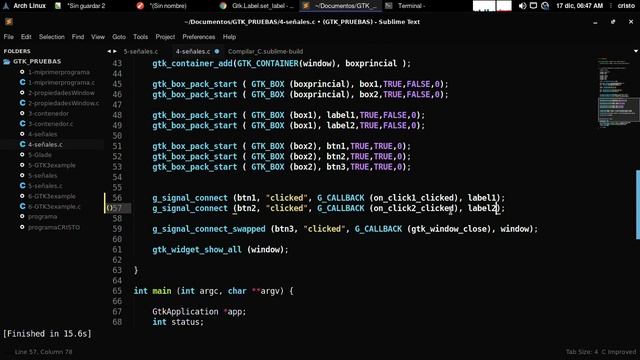Switch to the 5-señales.c tab
Image resolution: width=640 pixels, height=360 pixels.
(x=141, y=51)
